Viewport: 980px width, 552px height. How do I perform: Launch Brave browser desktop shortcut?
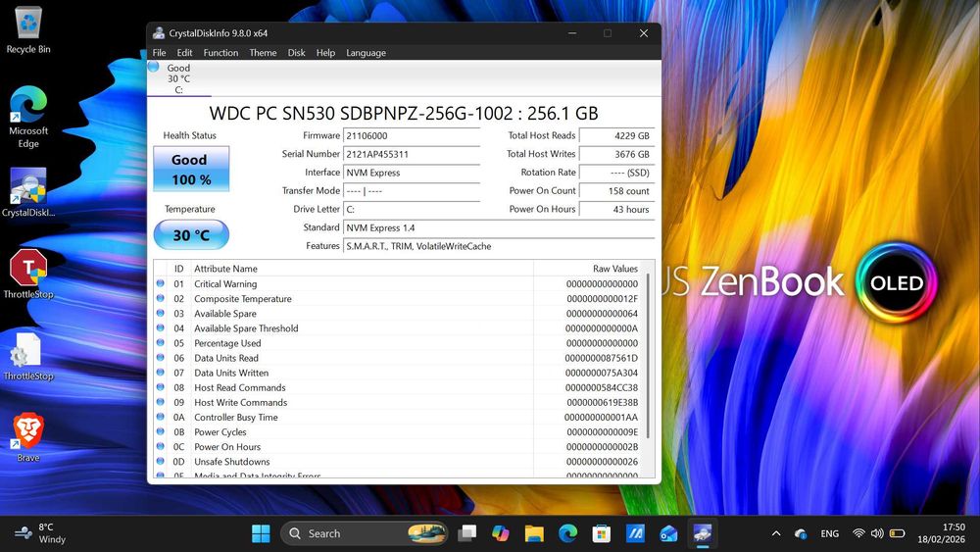tap(28, 437)
